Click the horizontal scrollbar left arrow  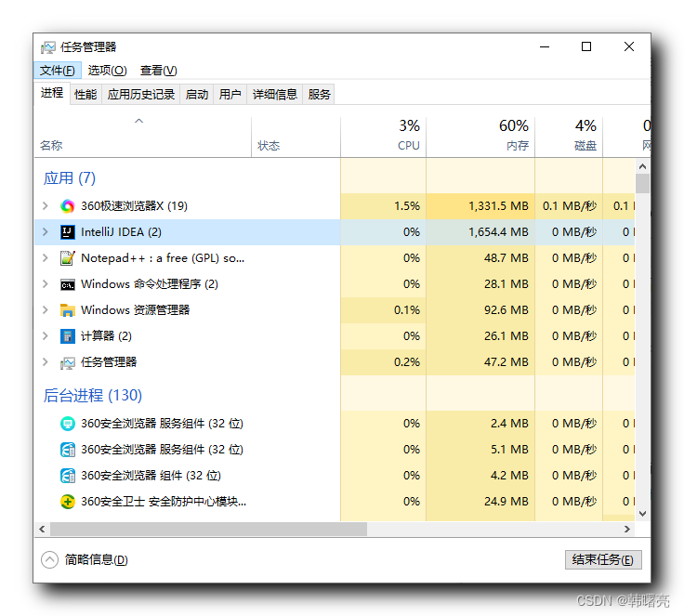(x=43, y=530)
